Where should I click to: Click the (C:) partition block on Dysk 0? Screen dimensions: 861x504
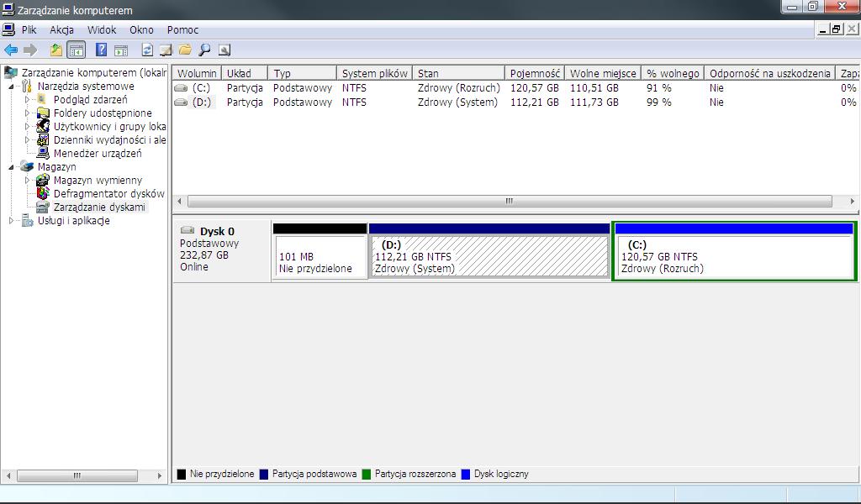pos(733,257)
